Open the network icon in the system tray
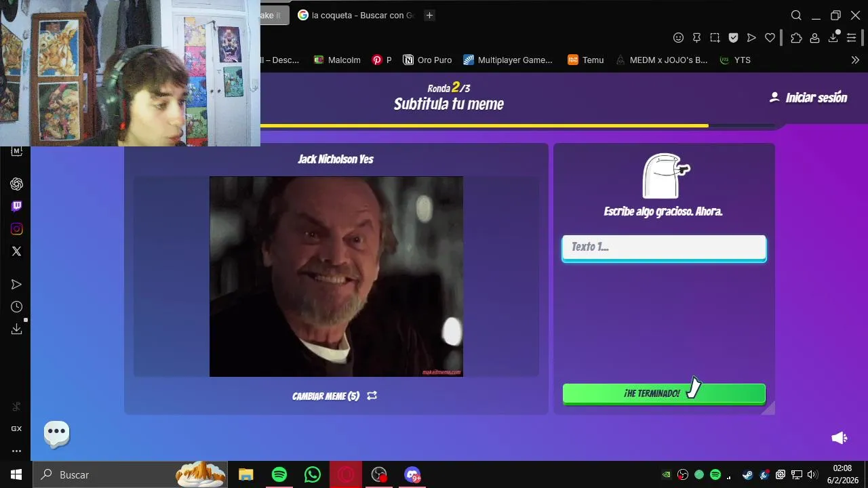The width and height of the screenshot is (868, 488). (x=797, y=474)
